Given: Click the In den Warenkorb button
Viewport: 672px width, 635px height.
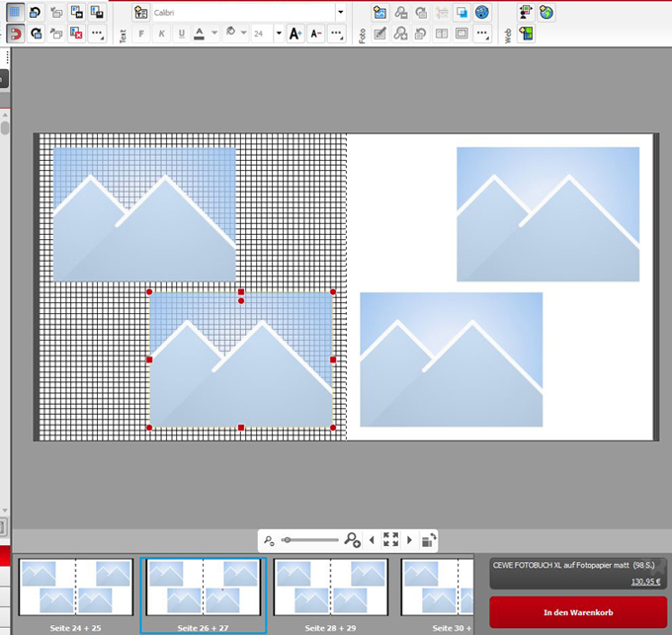Looking at the screenshot, I should pyautogui.click(x=578, y=612).
